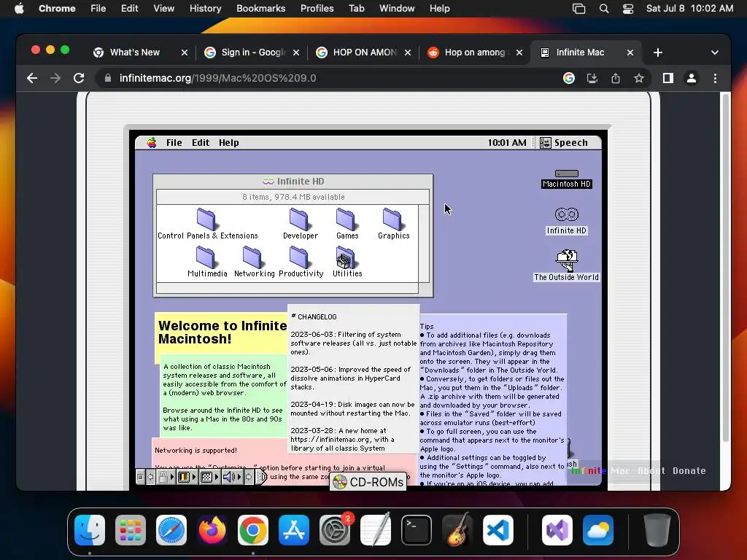
Task: Open the Utilities folder
Action: coord(347,262)
